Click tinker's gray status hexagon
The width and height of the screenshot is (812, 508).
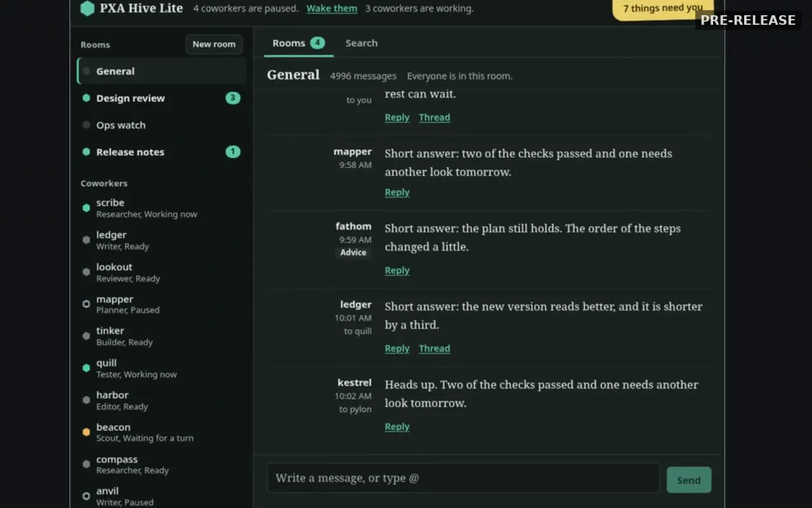pyautogui.click(x=86, y=336)
